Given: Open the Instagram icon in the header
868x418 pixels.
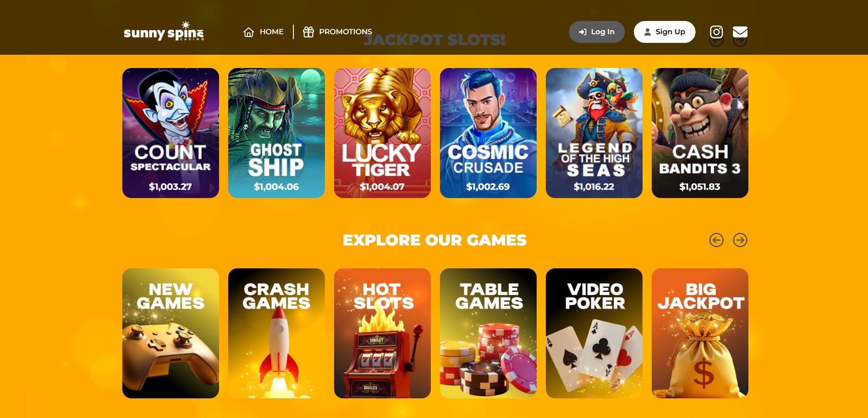Looking at the screenshot, I should pyautogui.click(x=716, y=32).
